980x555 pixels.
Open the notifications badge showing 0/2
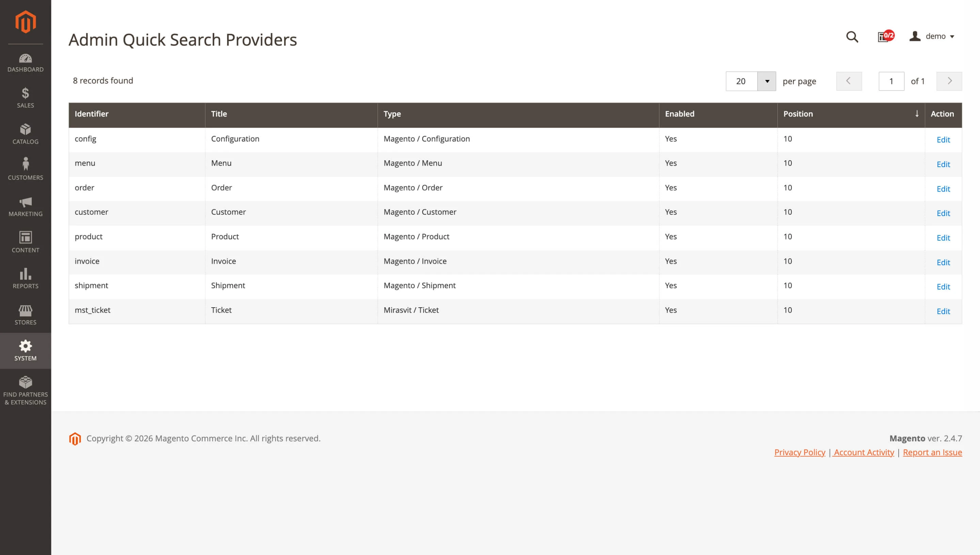click(x=886, y=36)
